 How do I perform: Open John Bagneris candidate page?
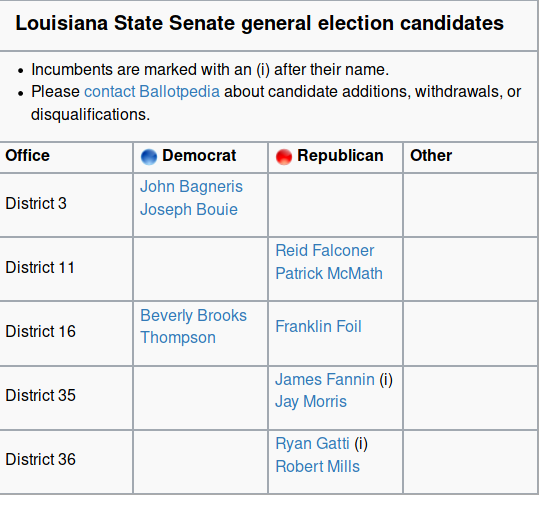pyautogui.click(x=191, y=186)
